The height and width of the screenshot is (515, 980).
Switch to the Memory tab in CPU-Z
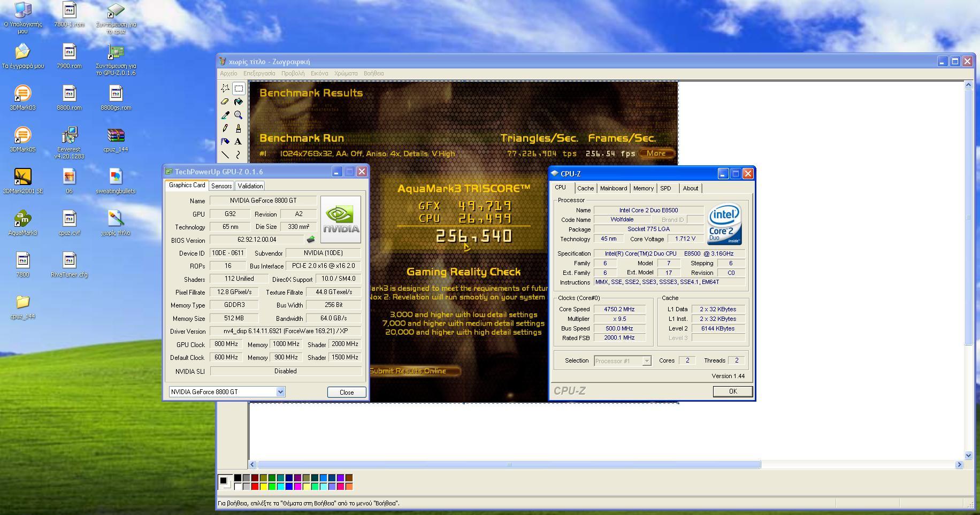coord(643,188)
